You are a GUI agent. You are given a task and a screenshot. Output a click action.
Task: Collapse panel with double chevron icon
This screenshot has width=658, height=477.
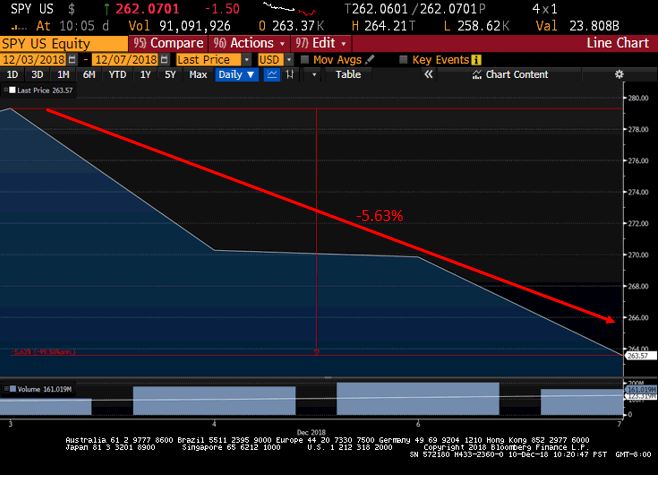428,75
